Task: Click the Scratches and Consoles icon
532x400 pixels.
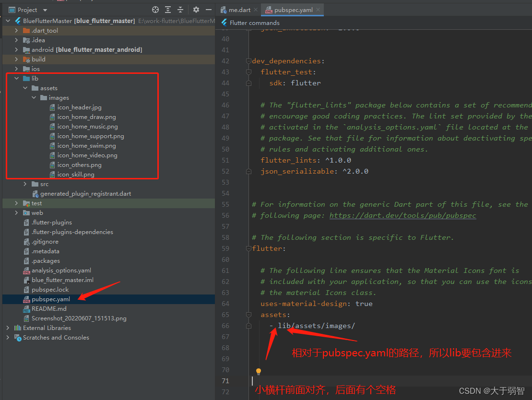Action: [x=18, y=338]
